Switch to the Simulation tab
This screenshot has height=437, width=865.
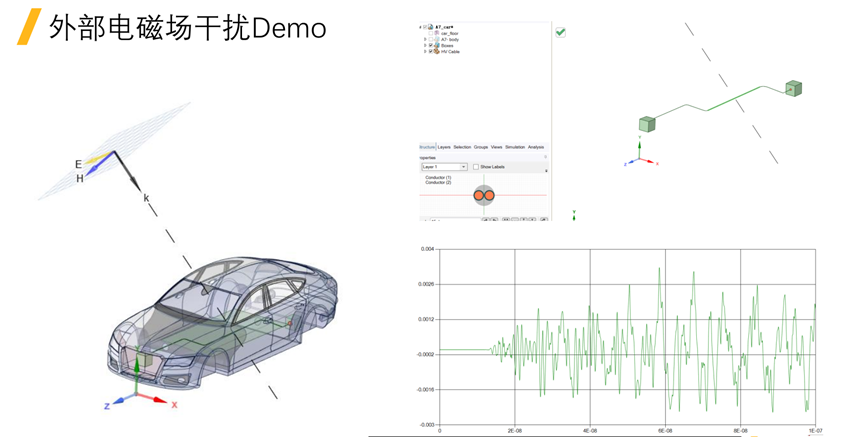(515, 147)
